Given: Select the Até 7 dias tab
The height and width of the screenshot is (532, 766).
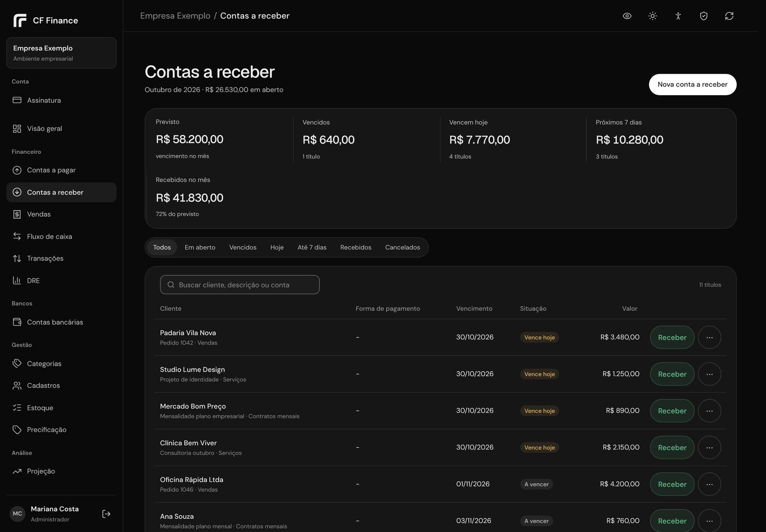Looking at the screenshot, I should coord(312,248).
